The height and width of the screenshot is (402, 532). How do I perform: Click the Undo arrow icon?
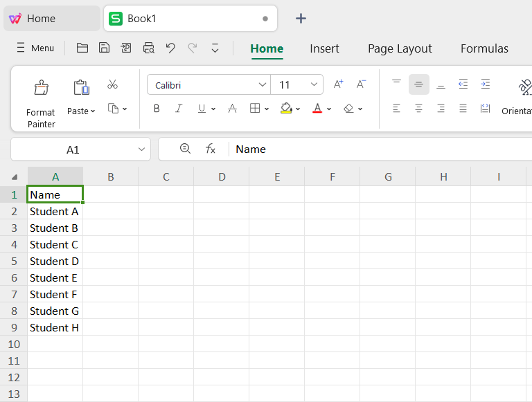pos(170,48)
